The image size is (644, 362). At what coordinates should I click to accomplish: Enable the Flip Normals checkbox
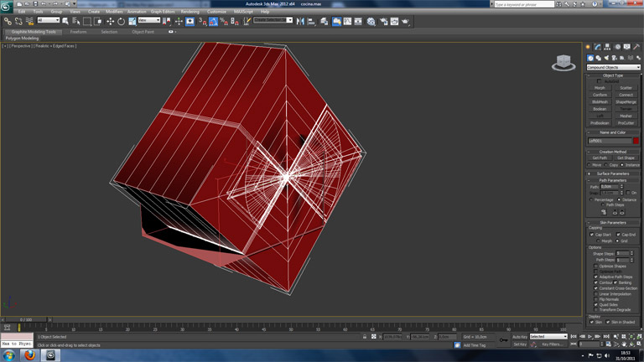point(596,299)
